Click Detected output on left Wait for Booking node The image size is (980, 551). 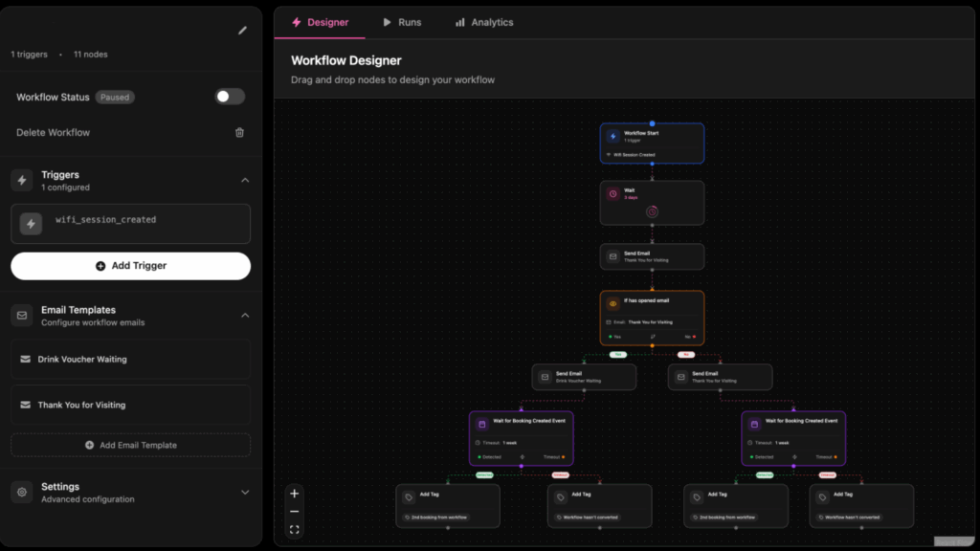click(489, 457)
